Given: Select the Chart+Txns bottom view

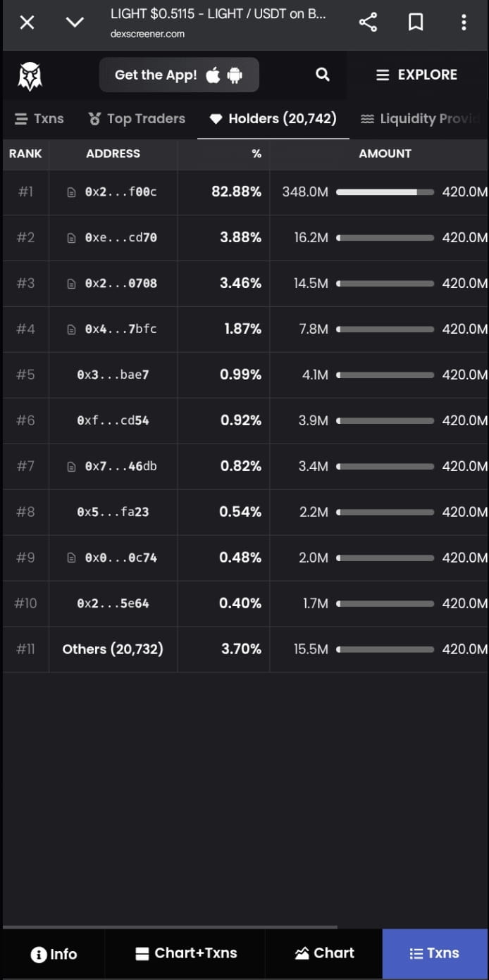Looking at the screenshot, I should 185,954.
